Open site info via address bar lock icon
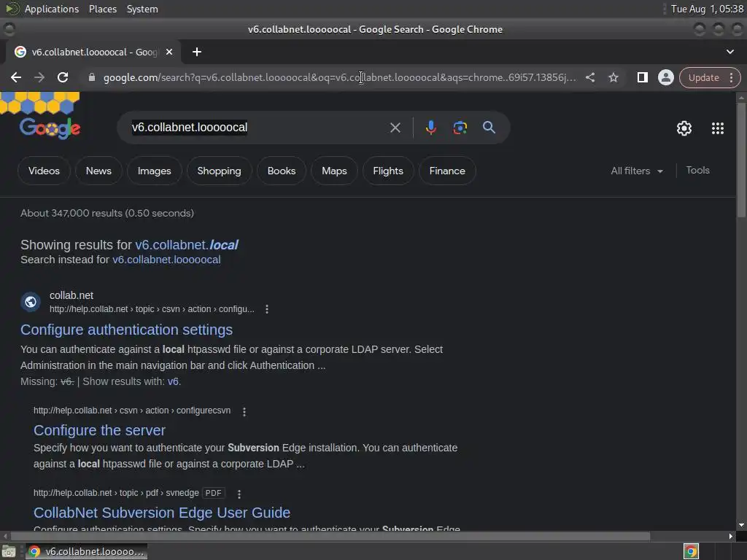Viewport: 747px width, 560px height. [91, 77]
